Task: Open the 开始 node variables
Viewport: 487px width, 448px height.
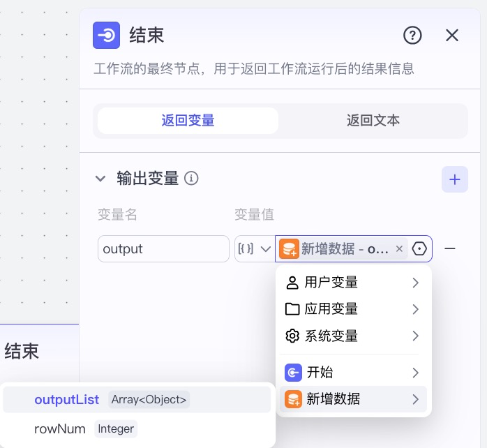Action: 353,373
